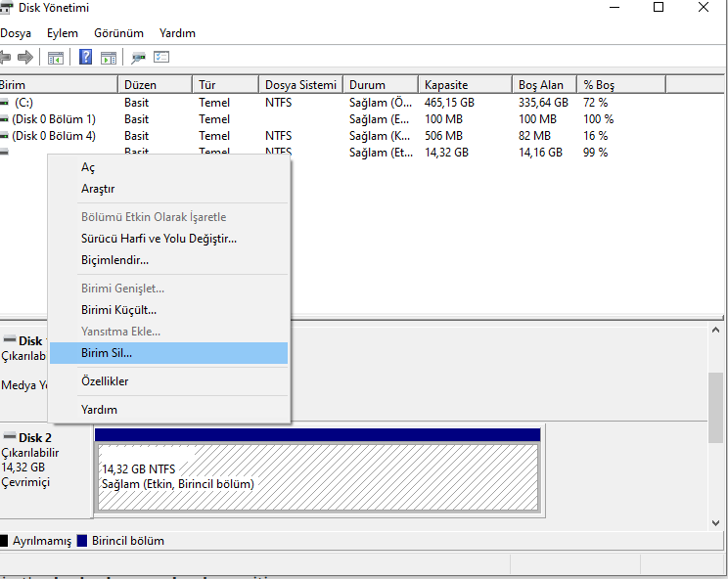
Task: Open the Dosya menu
Action: click(15, 32)
